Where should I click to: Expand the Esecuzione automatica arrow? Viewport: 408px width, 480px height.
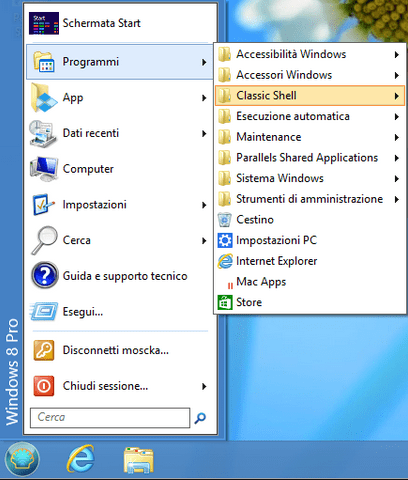(396, 117)
